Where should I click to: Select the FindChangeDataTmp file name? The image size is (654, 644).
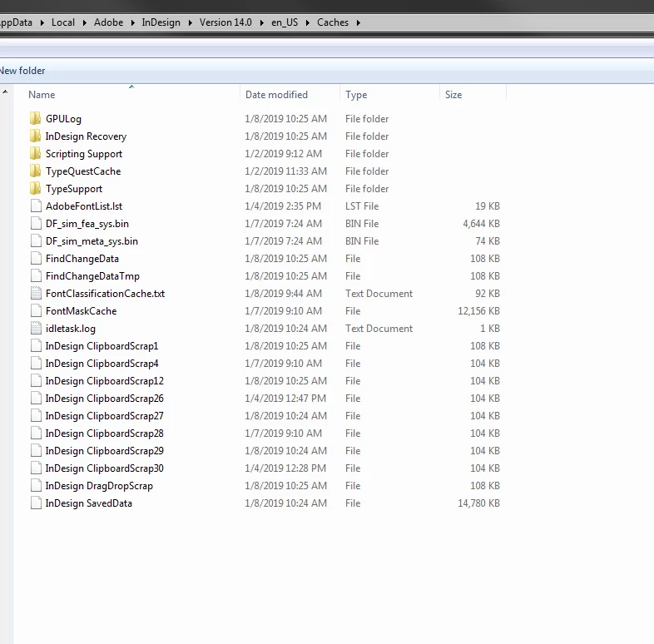[92, 276]
